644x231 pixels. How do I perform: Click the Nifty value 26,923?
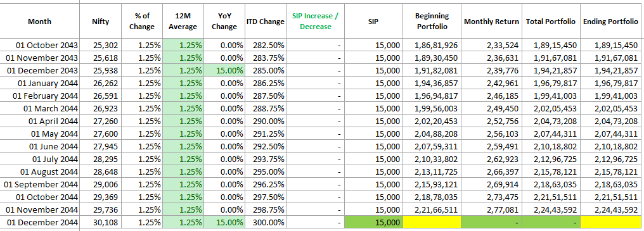point(101,108)
